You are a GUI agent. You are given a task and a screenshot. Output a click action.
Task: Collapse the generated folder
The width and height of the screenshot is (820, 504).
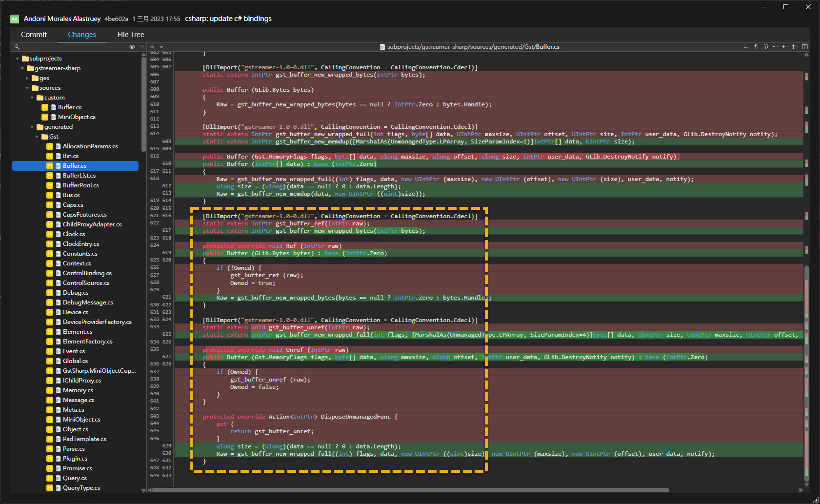coord(32,127)
